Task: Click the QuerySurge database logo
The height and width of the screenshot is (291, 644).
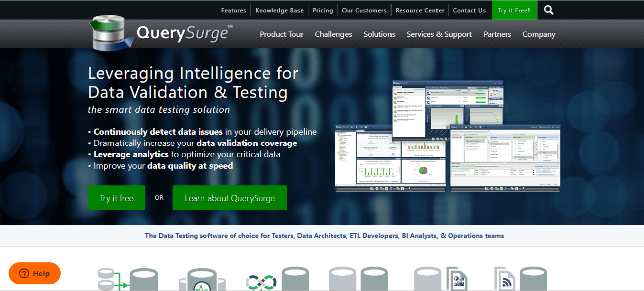Action: 113,32
